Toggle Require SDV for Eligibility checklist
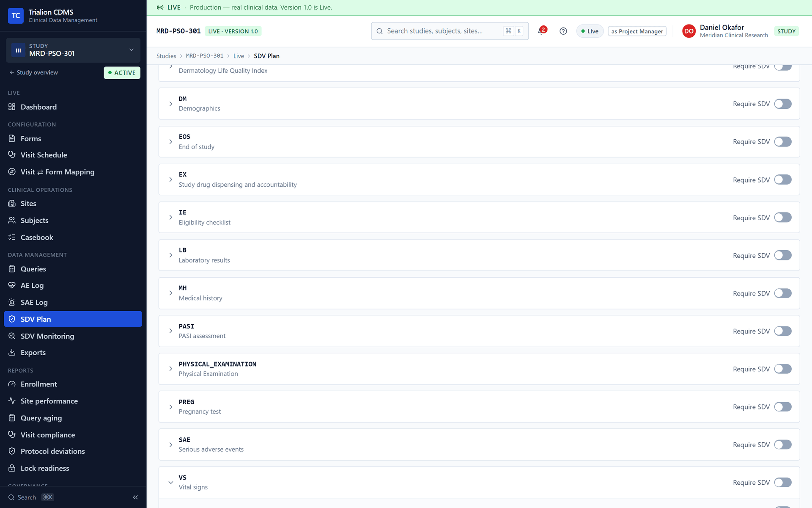This screenshot has height=508, width=812. pyautogui.click(x=783, y=218)
